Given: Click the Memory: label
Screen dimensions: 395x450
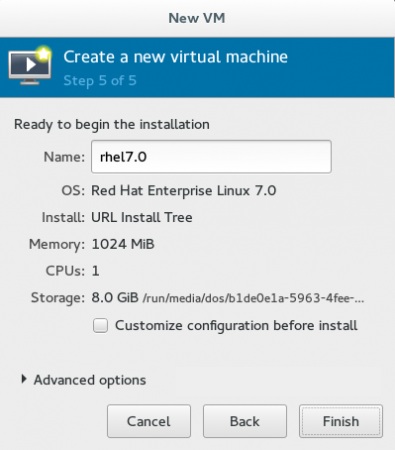Looking at the screenshot, I should pyautogui.click(x=57, y=244).
